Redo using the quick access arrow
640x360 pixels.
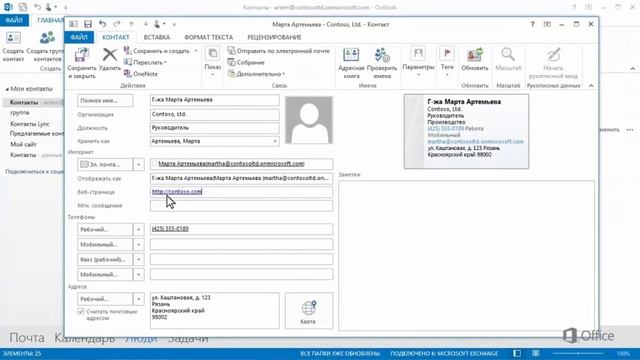tap(117, 24)
